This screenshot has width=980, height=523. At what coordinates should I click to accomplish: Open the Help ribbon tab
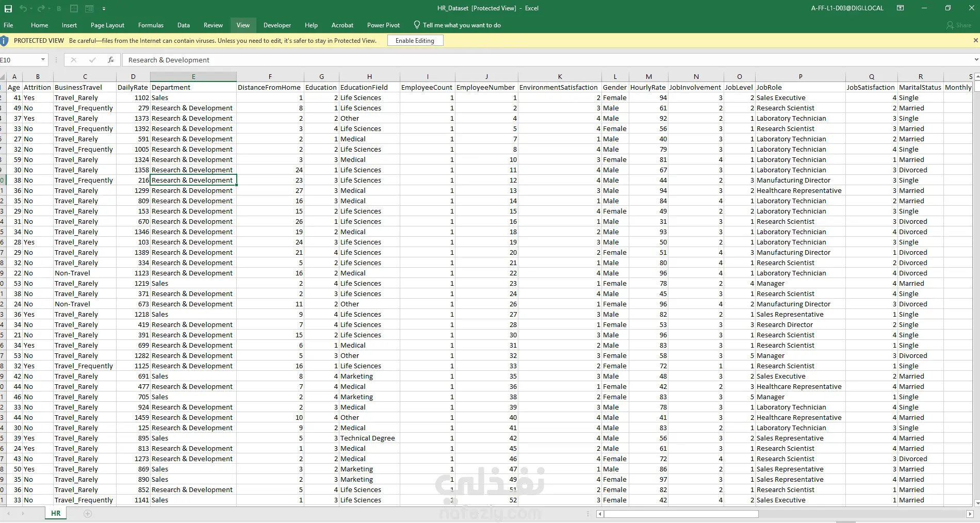311,25
